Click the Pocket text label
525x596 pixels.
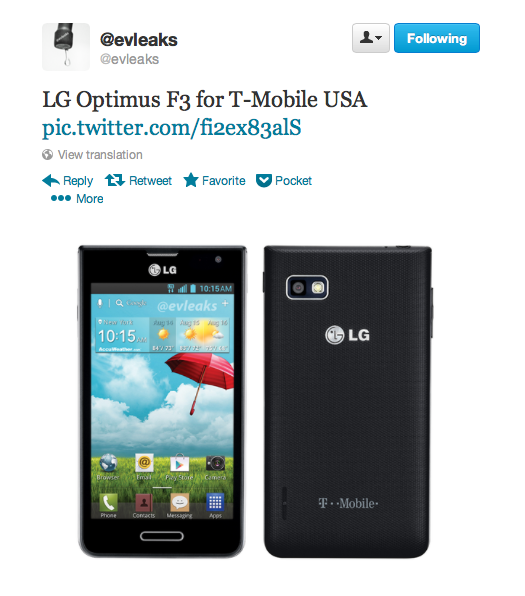point(293,181)
